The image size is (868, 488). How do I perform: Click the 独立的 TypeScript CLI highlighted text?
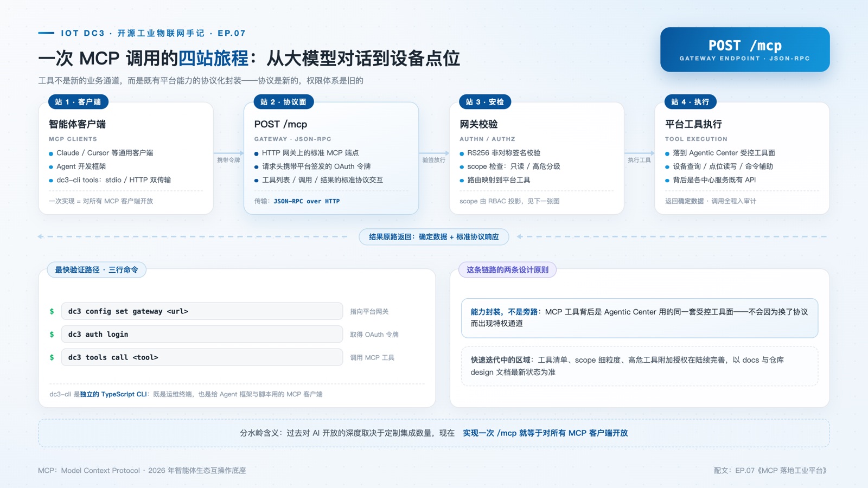tap(113, 394)
